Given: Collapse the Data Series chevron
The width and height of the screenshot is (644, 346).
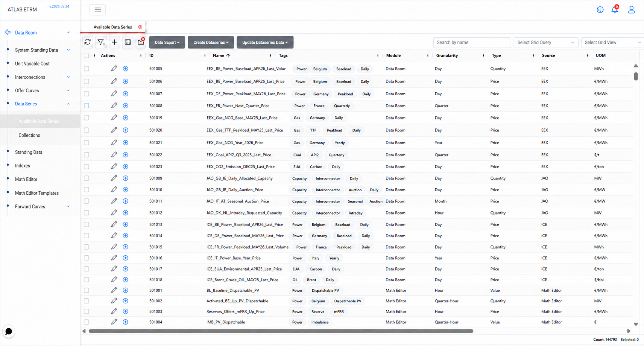Looking at the screenshot, I should pyautogui.click(x=68, y=104).
